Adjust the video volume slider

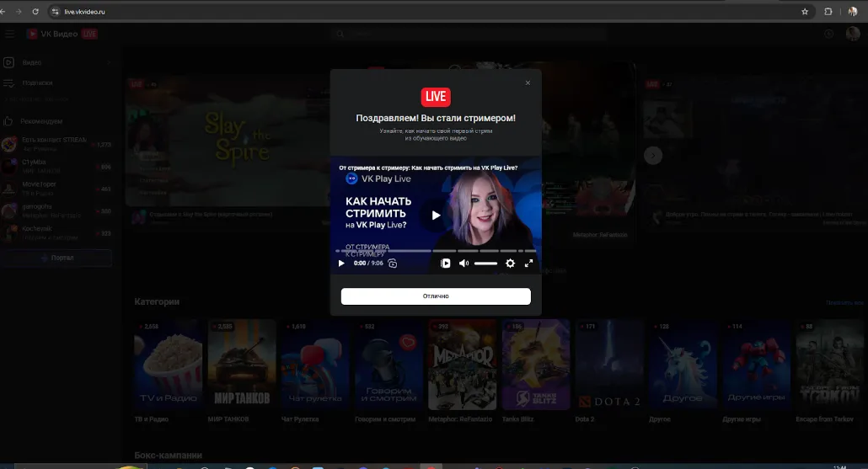click(485, 264)
